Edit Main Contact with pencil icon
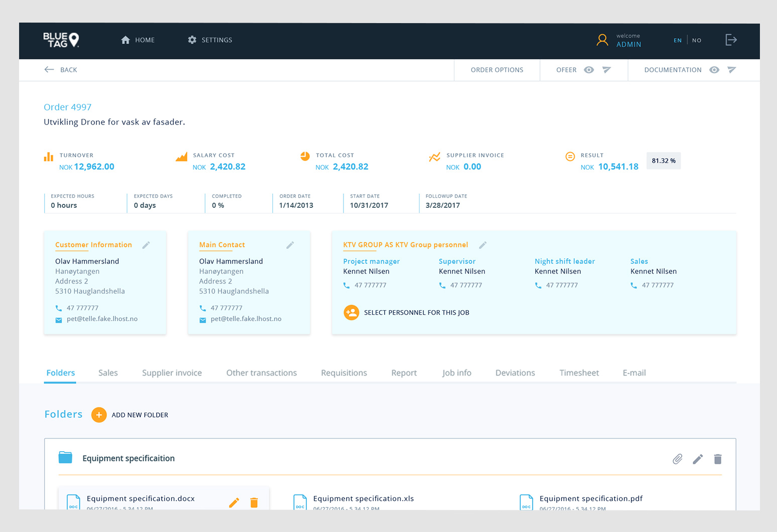 290,245
